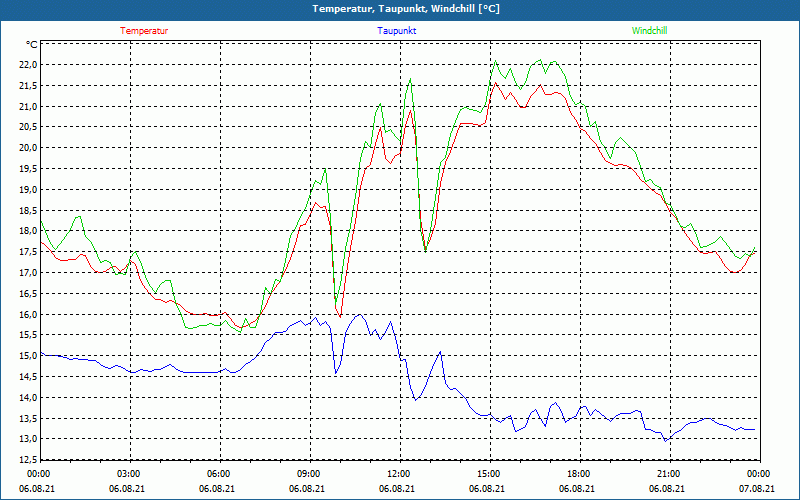Click the '00:00' label above the '07.08.21' date

[759, 474]
